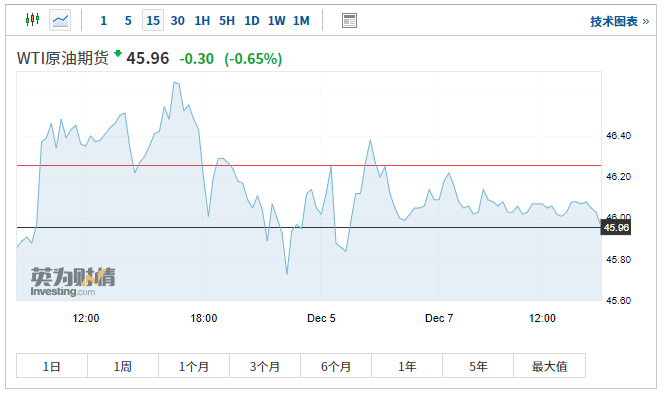The width and height of the screenshot is (665, 397).
Task: Select the area line chart icon
Action: (x=60, y=20)
